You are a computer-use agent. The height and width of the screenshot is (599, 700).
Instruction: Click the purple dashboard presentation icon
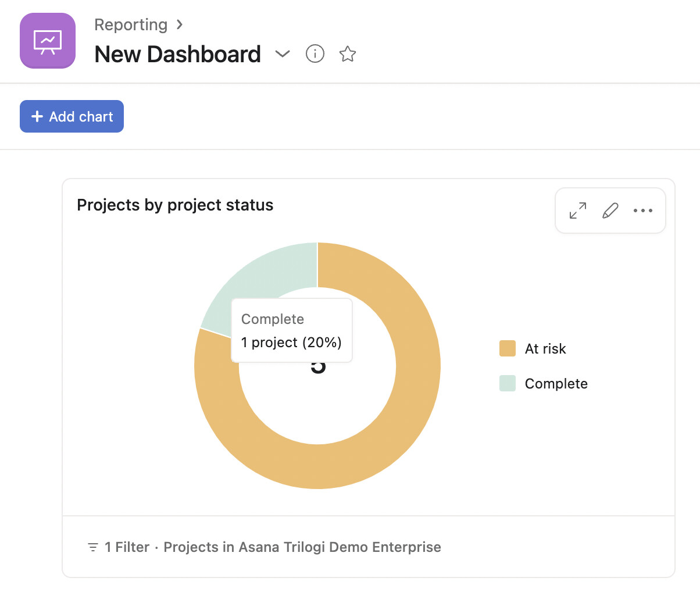click(x=48, y=41)
